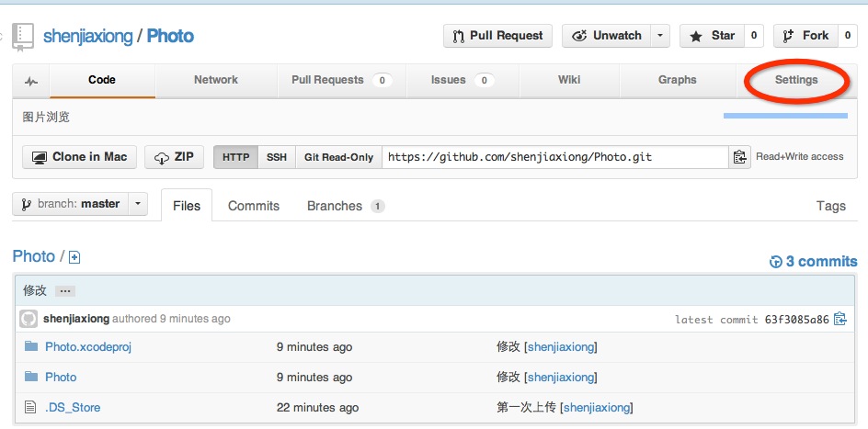Open the repository book icon
The height and width of the screenshot is (429, 868).
click(23, 37)
